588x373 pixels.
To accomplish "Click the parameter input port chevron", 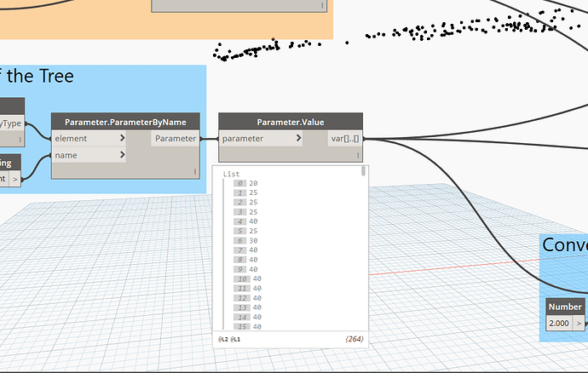I will 298,138.
